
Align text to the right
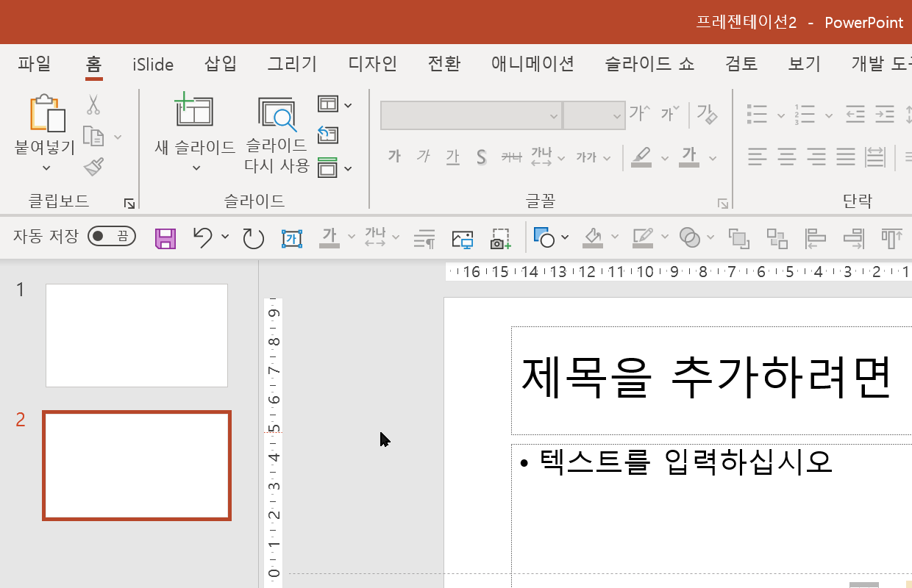point(816,156)
